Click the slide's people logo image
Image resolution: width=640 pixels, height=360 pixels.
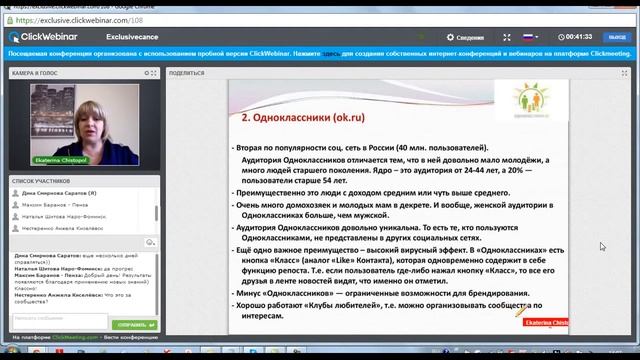531,100
